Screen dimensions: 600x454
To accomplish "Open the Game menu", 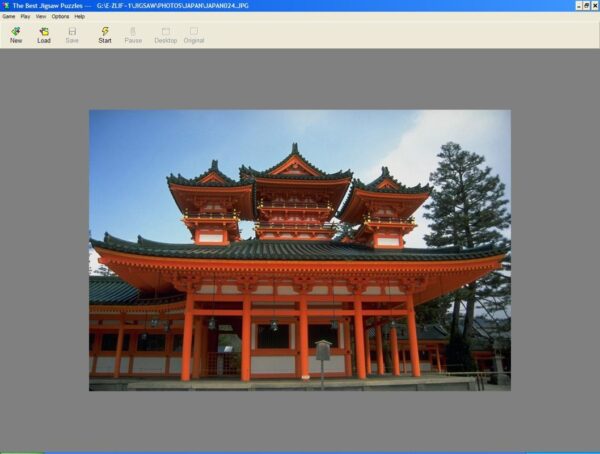I will (8, 16).
